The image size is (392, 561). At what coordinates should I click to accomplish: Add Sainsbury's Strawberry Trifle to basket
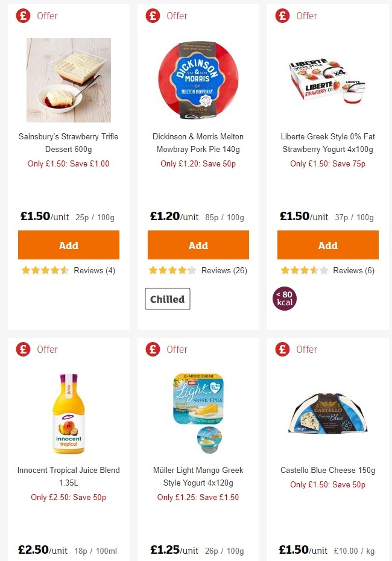pyautogui.click(x=68, y=246)
